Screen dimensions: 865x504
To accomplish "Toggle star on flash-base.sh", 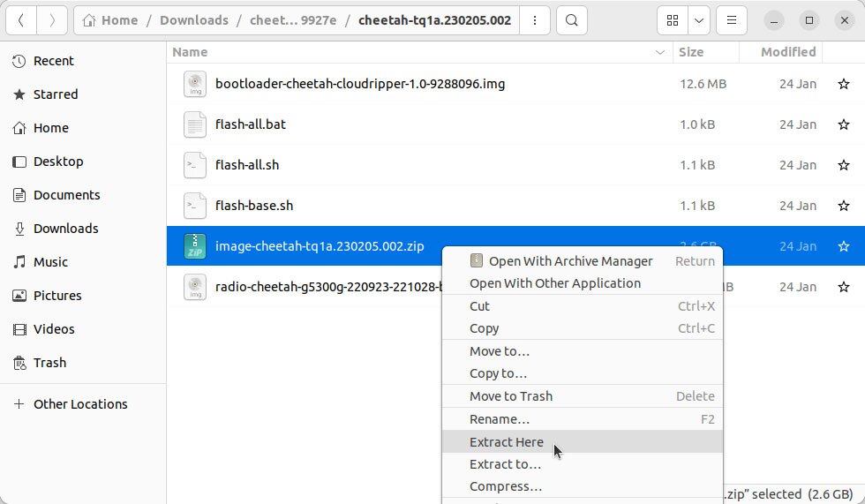I will (843, 207).
